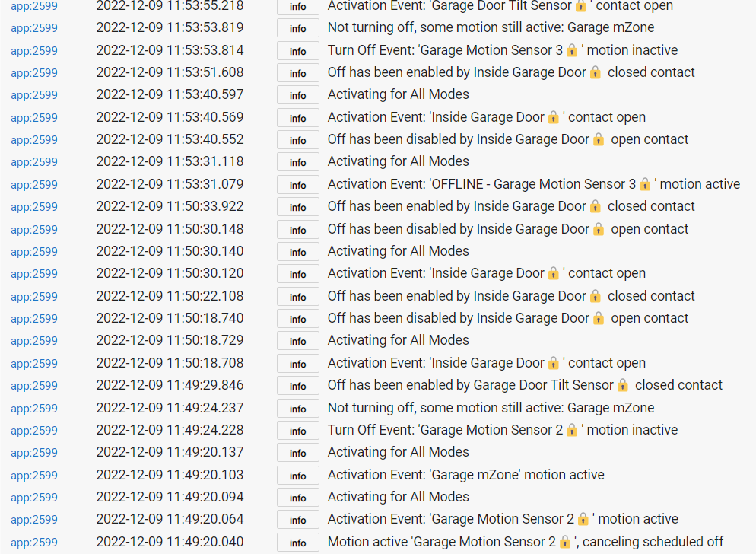Select the info badge on the 11:53:31.118 row

297,162
